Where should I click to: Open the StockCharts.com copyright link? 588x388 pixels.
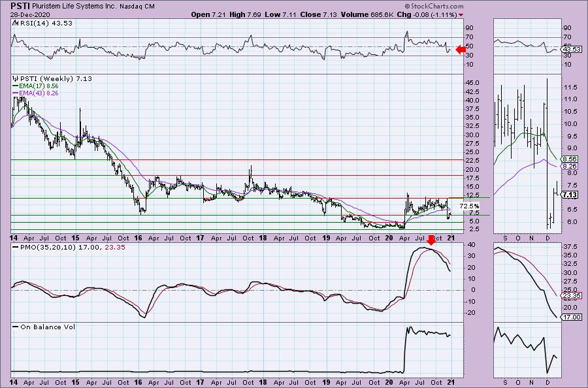coord(434,6)
